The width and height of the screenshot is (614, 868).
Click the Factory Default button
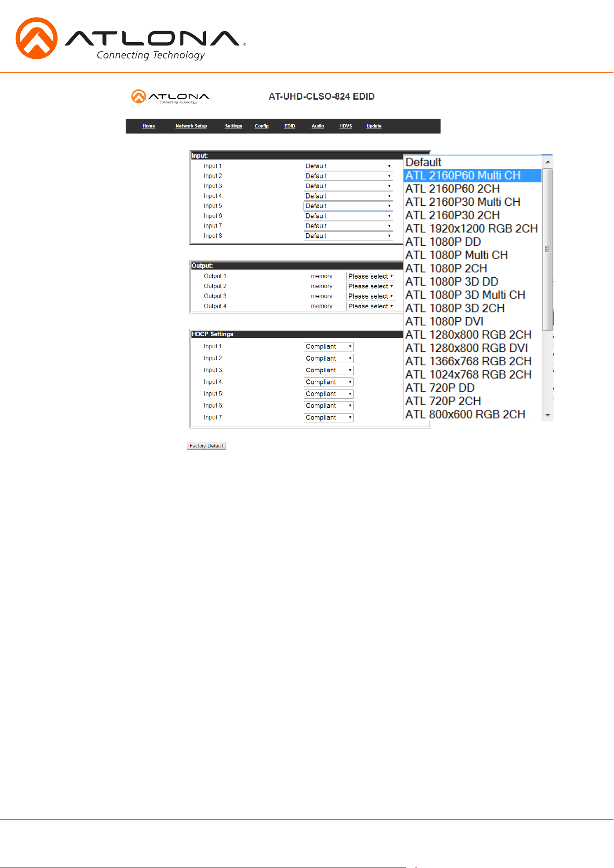(x=206, y=446)
